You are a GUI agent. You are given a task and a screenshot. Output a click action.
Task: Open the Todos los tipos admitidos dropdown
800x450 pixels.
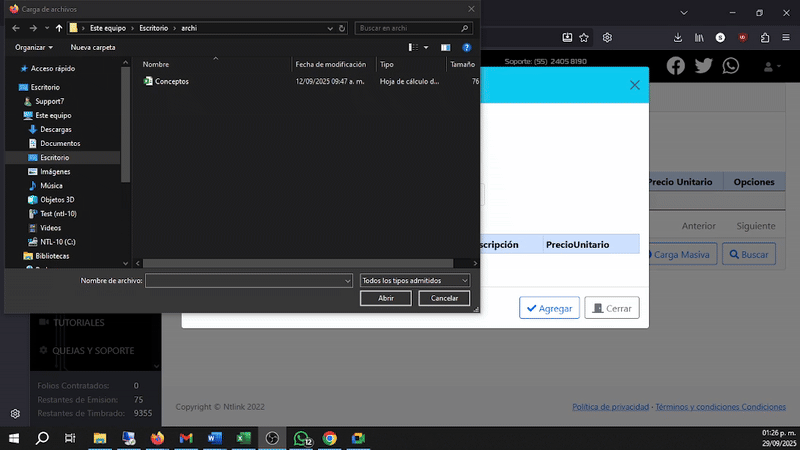[x=415, y=281]
